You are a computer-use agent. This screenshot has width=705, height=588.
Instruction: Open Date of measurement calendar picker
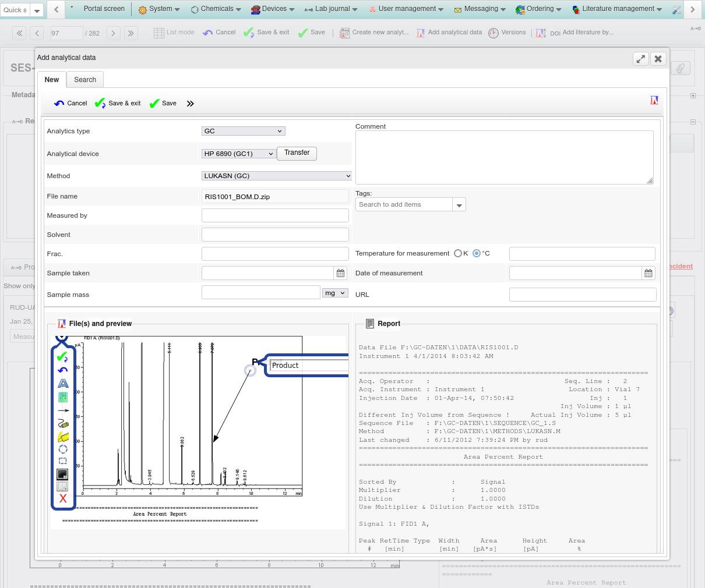point(648,273)
